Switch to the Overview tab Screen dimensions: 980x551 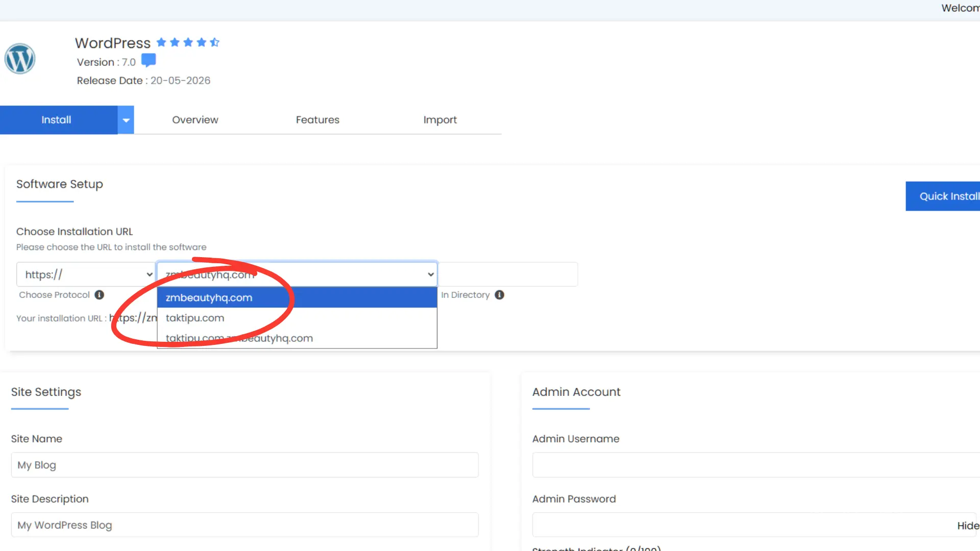tap(195, 120)
